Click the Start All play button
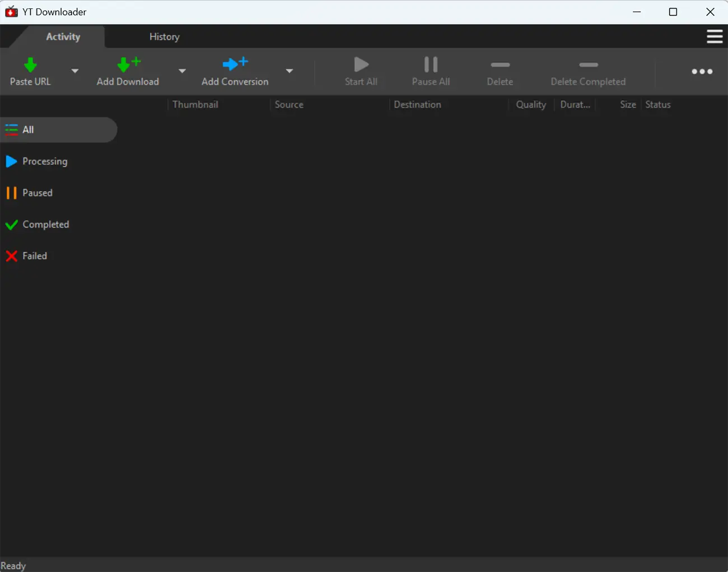 (361, 71)
